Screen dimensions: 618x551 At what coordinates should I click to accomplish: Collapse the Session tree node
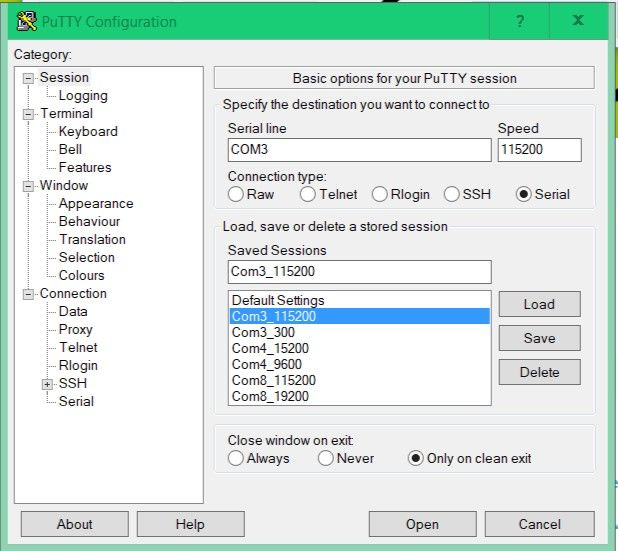[x=28, y=78]
